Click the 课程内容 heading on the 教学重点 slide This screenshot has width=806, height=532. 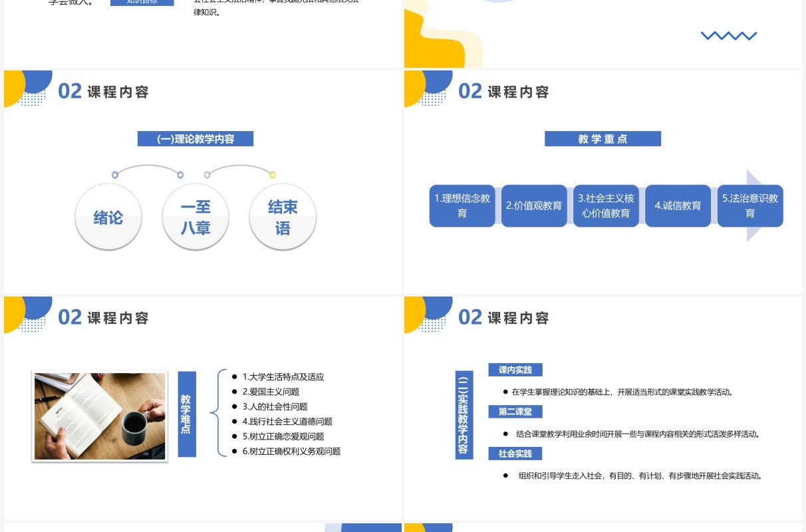tap(519, 92)
